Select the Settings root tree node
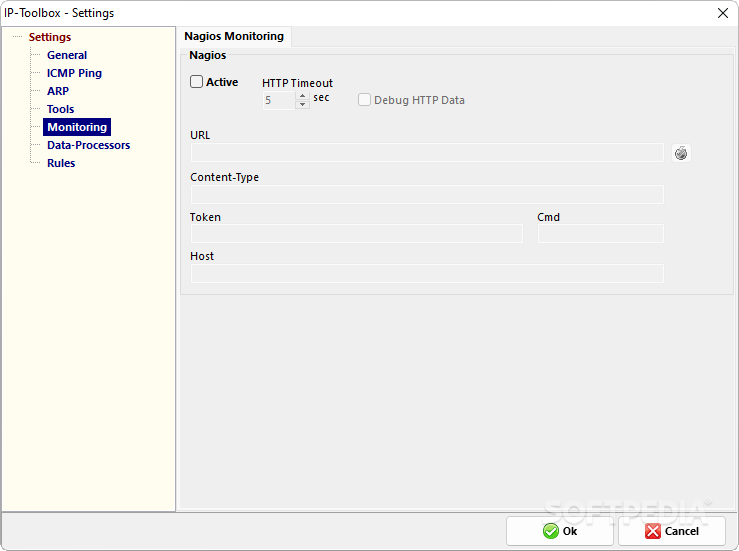Screen dimensions: 739x551 click(49, 37)
